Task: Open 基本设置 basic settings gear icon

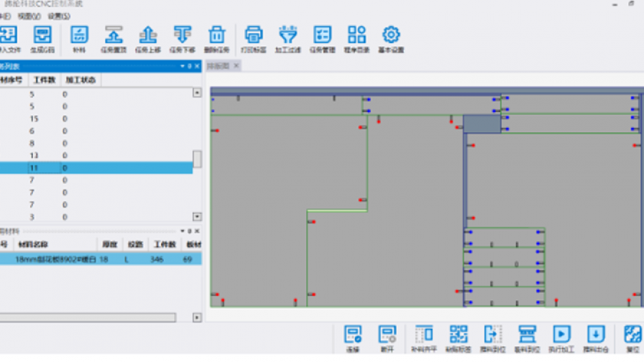Action: pyautogui.click(x=391, y=37)
